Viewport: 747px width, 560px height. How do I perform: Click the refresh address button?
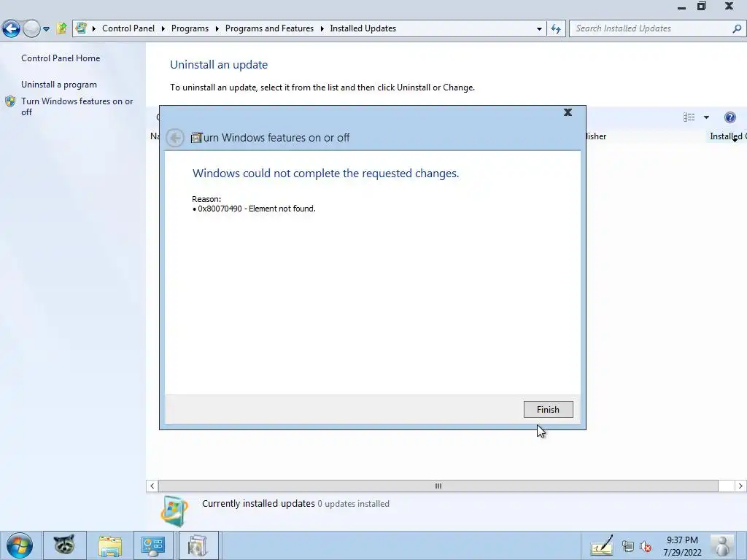555,28
